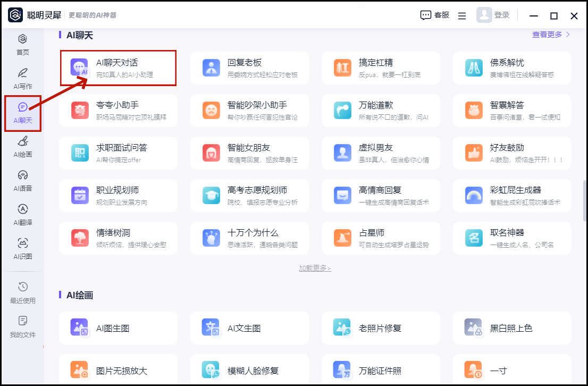This screenshot has width=588, height=386.
Task: Open the 情绪树洞 tree icon
Action: tap(80, 238)
